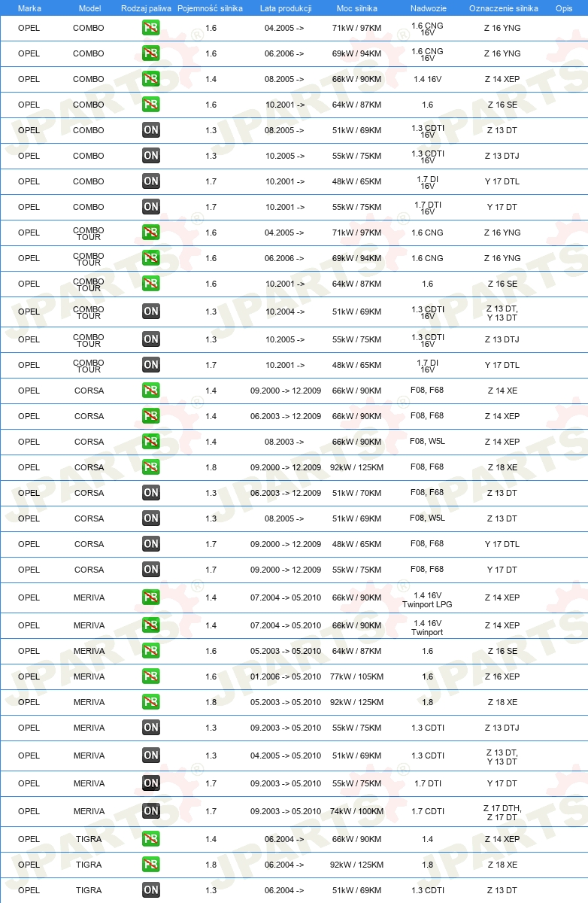
Task: Click PB icon in CORSA 1.8 Z 18 XE row
Action: (150, 467)
